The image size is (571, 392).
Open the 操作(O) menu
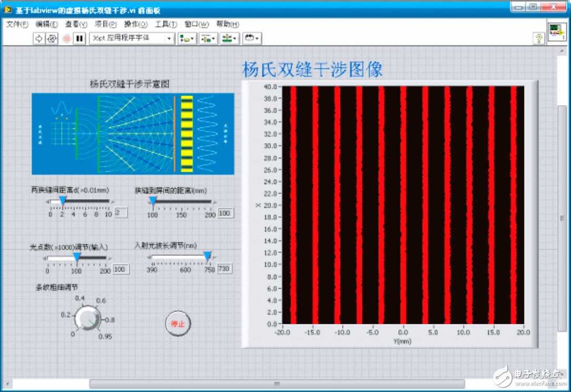(x=135, y=24)
